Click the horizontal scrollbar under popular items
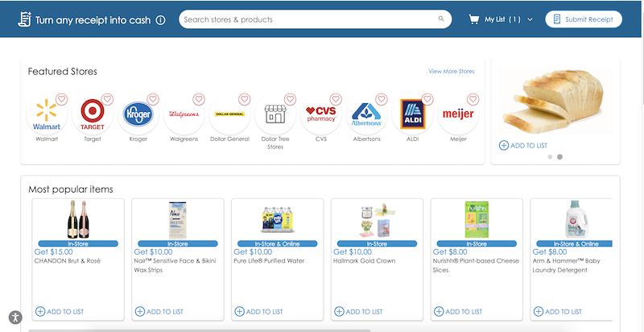Viewport: 644px width, 332px height. 199,330
